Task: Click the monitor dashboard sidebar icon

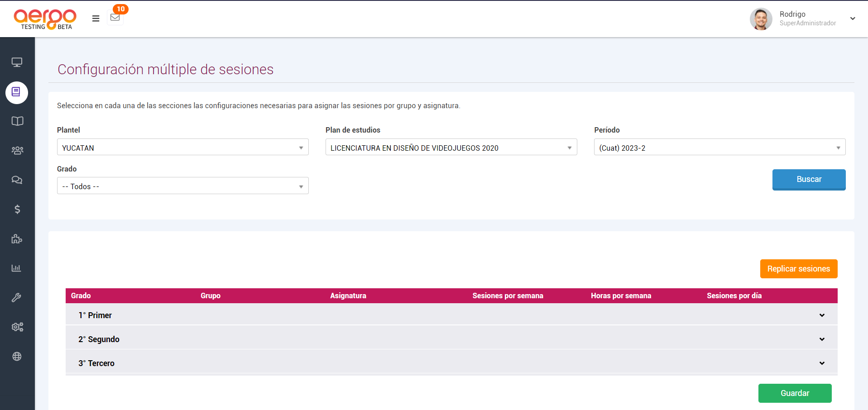Action: click(17, 62)
